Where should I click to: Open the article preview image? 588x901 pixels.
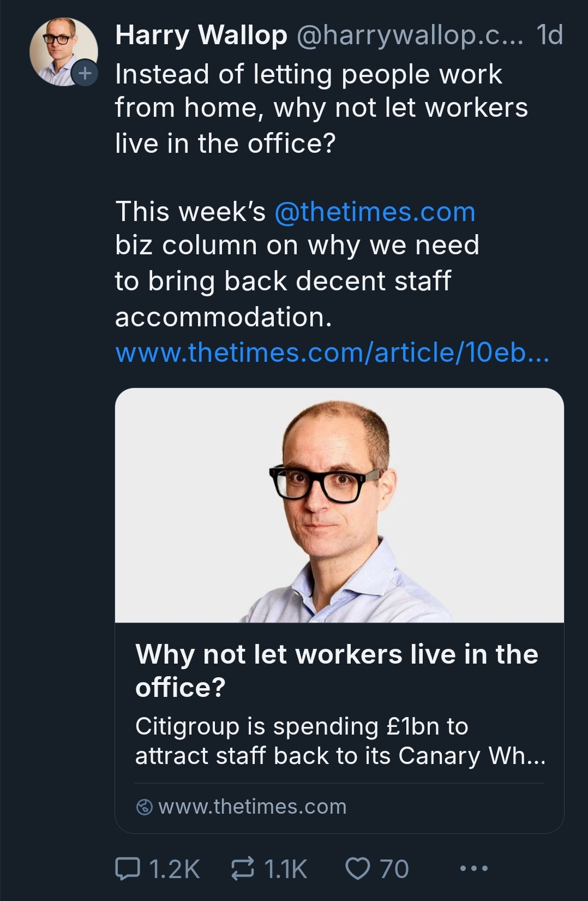(x=339, y=505)
